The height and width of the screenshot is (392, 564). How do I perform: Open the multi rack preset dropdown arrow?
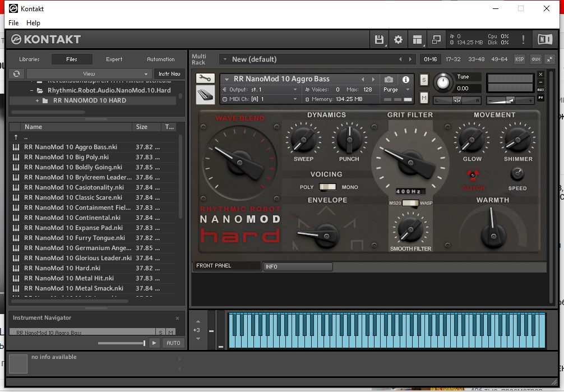pyautogui.click(x=225, y=59)
